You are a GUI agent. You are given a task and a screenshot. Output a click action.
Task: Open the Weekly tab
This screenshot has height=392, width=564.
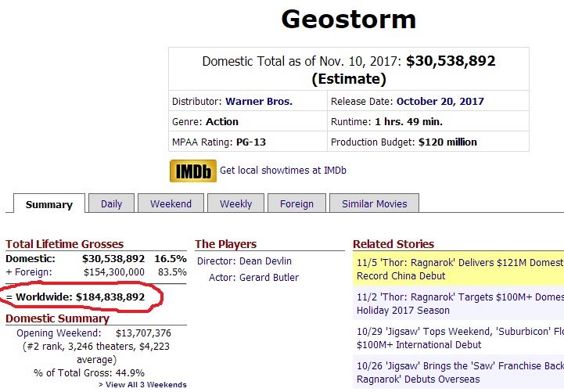pos(235,203)
